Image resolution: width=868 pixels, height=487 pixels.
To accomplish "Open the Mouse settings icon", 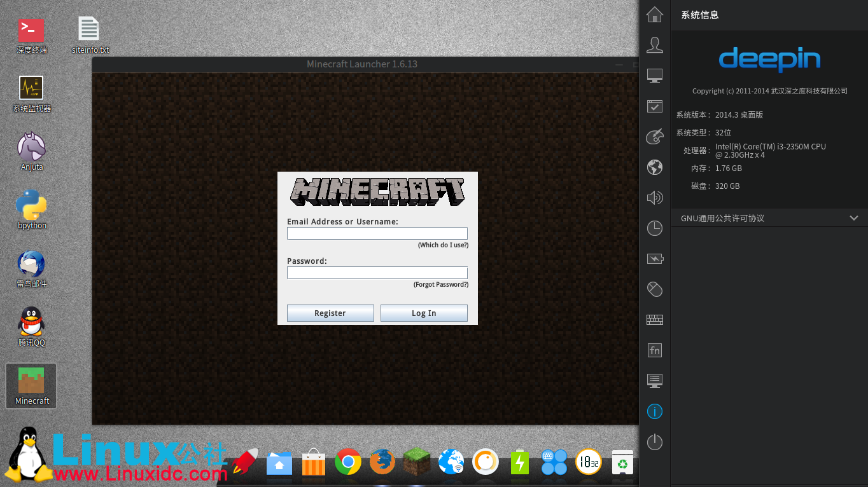I will [655, 289].
